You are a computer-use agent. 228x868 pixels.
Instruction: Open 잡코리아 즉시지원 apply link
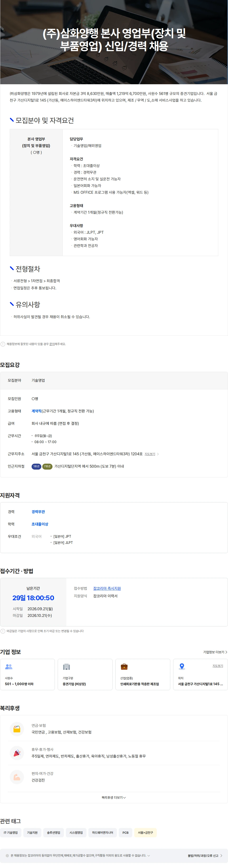coord(107,588)
